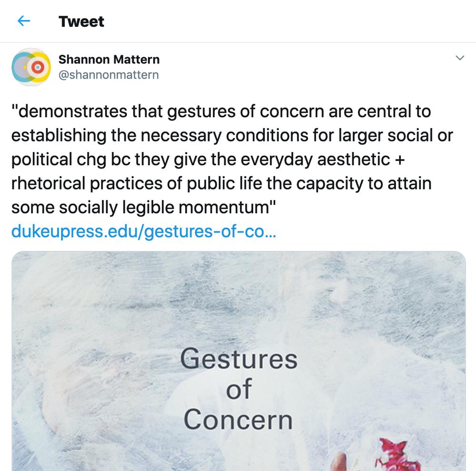Select the word 'Concern' on the cover

pyautogui.click(x=238, y=420)
